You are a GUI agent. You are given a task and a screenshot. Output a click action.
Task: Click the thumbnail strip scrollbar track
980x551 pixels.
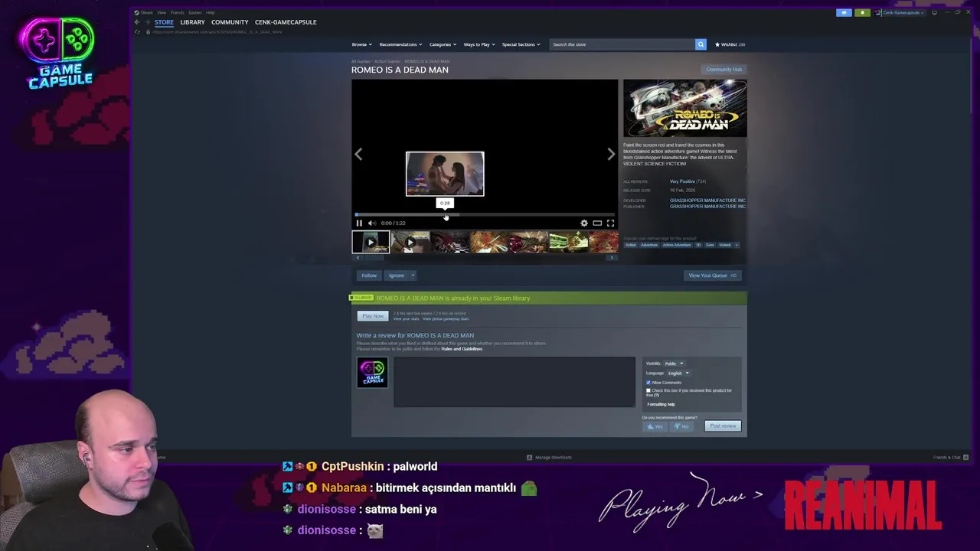[x=485, y=258]
